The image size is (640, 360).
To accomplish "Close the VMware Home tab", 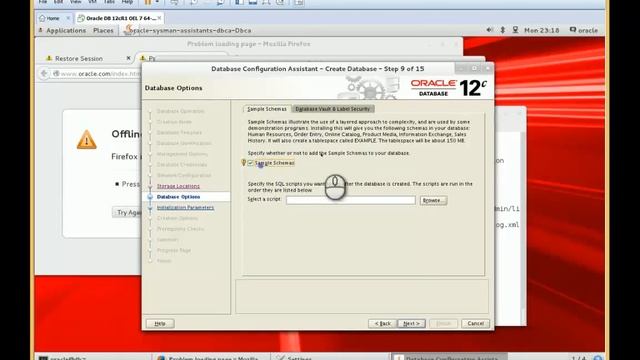I will click(68, 18).
